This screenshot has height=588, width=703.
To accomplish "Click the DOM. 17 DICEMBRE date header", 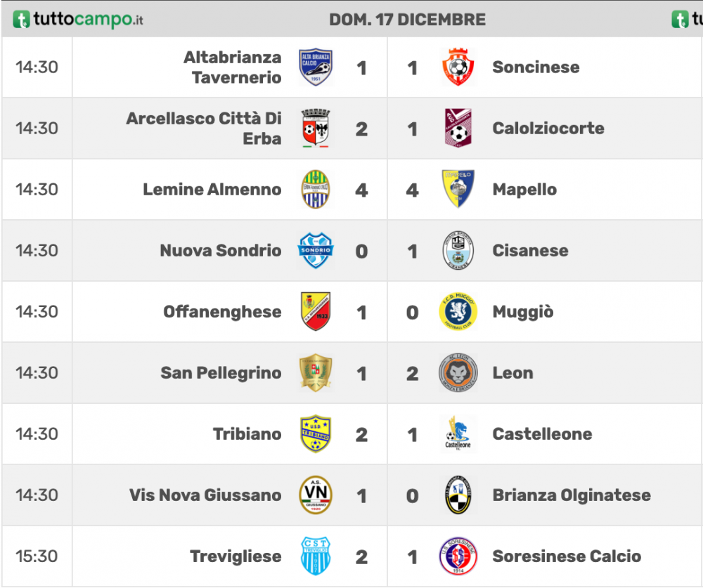I will coord(407,20).
